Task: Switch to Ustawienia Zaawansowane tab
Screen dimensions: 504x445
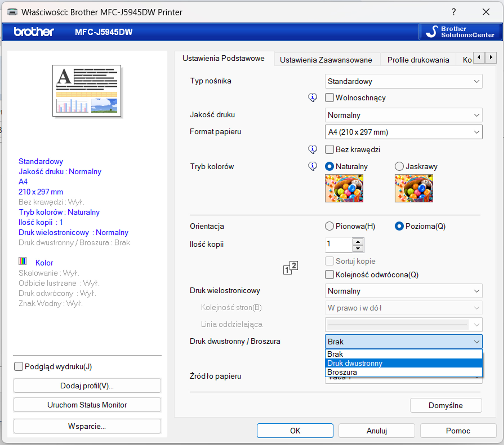Action: 326,60
